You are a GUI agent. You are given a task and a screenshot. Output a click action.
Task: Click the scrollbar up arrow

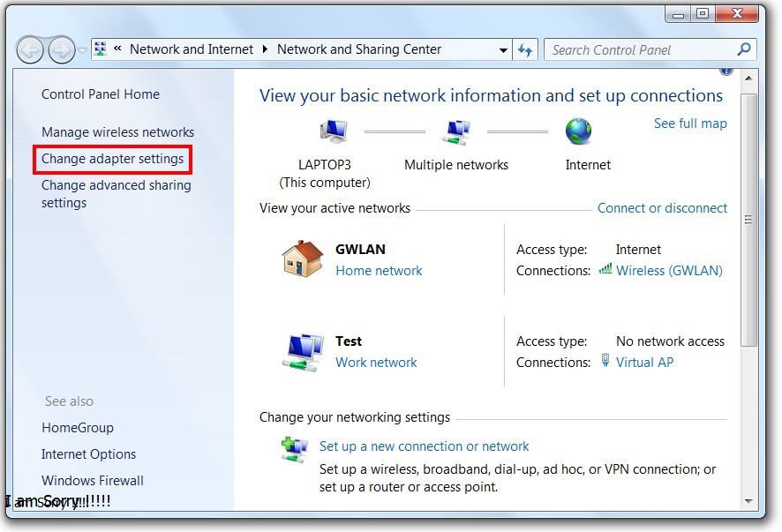pyautogui.click(x=748, y=79)
